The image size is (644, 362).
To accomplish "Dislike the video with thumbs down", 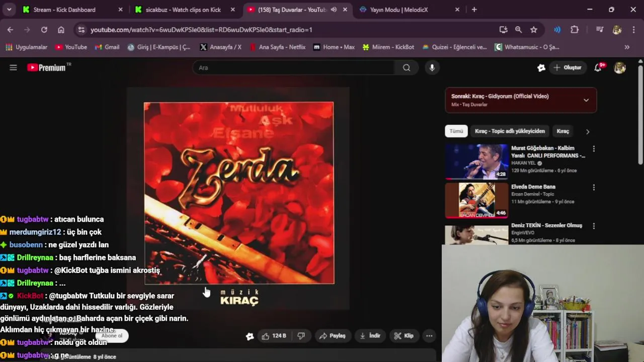I will (x=301, y=336).
